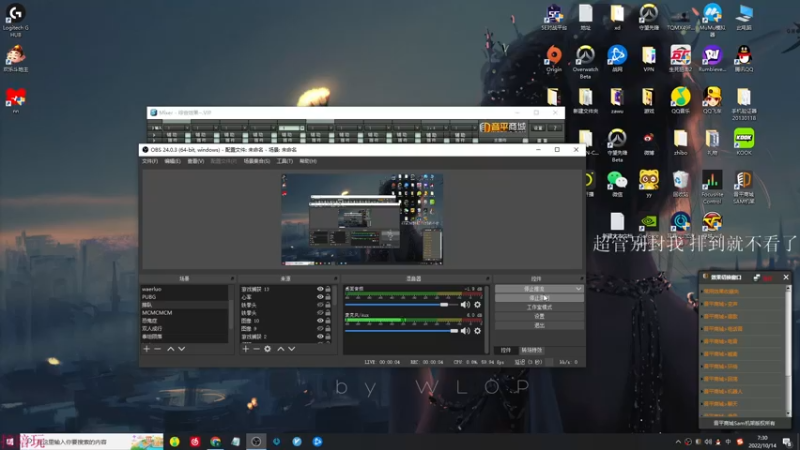
Task: Toggle lock of 窗口捕获 2 source
Action: pyautogui.click(x=328, y=337)
